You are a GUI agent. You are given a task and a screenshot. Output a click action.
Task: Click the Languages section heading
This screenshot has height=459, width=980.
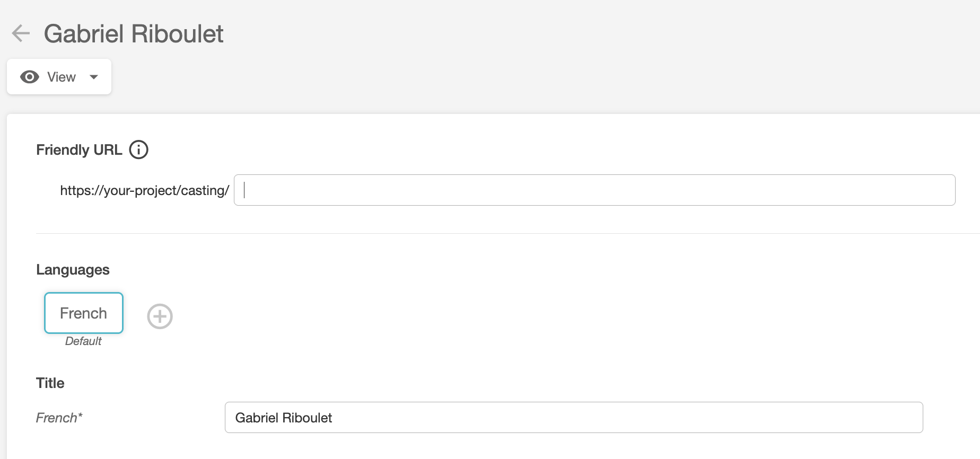[x=73, y=270]
